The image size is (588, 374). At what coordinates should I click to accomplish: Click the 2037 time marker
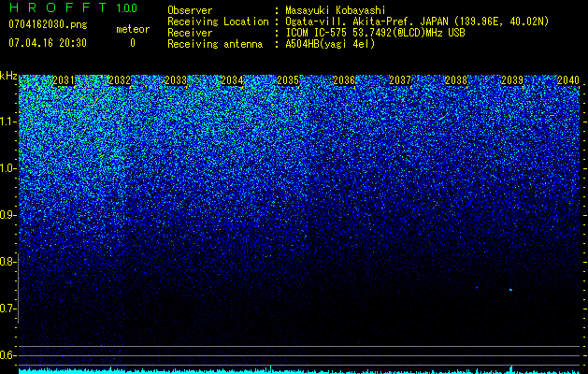coord(400,80)
